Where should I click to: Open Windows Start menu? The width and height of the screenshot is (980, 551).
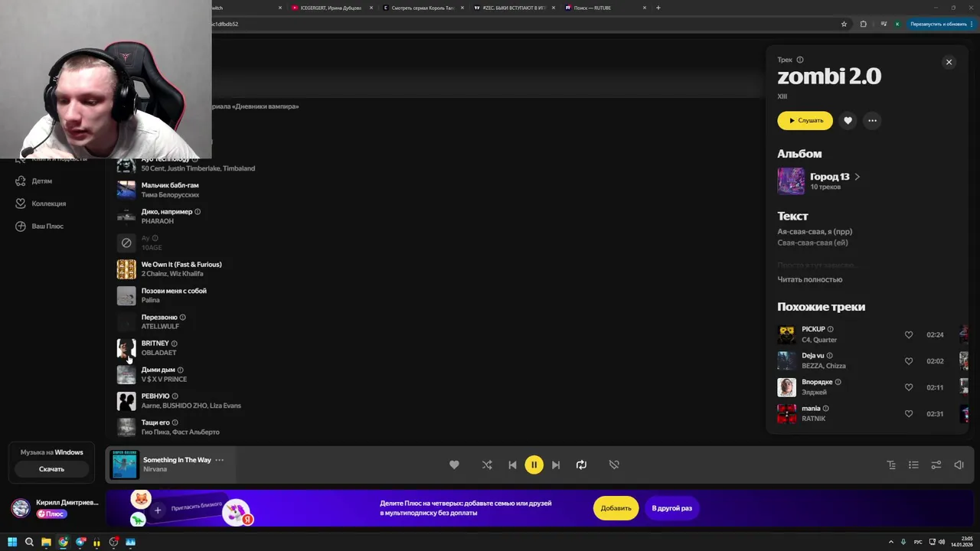[12, 542]
